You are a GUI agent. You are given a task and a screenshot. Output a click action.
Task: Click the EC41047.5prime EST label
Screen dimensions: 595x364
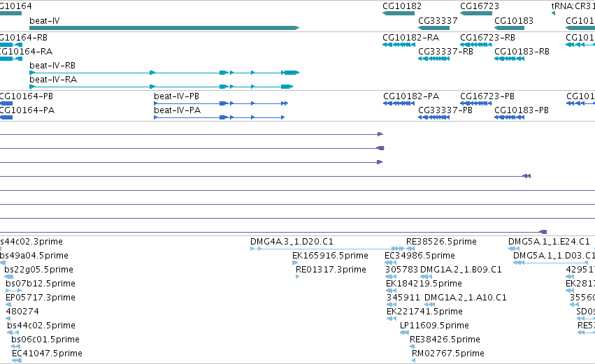pyautogui.click(x=47, y=354)
